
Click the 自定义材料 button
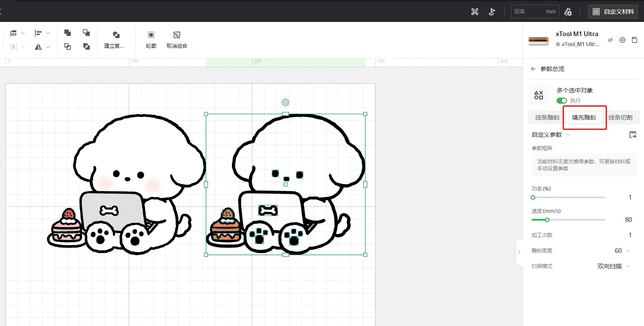point(613,12)
